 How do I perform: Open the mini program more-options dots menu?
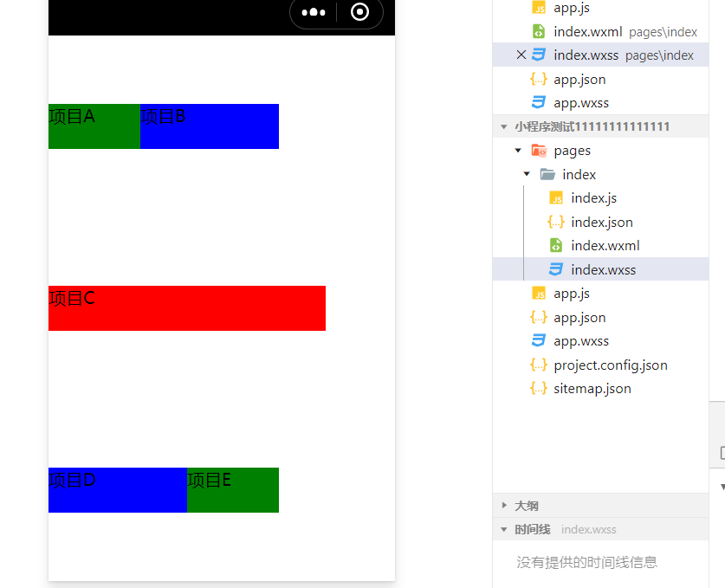314,12
